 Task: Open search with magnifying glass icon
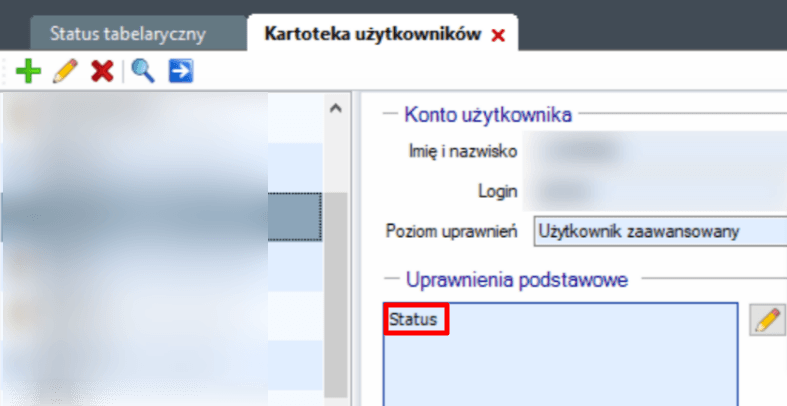(143, 71)
